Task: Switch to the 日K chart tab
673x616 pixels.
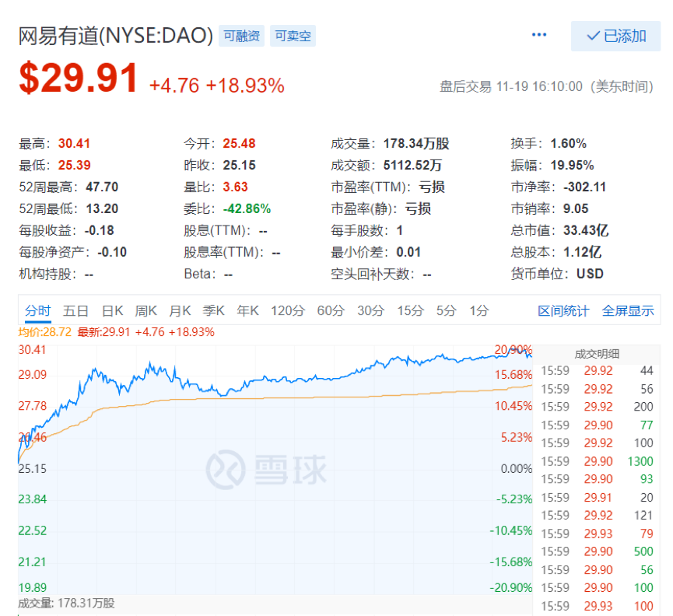Action: pos(113,310)
